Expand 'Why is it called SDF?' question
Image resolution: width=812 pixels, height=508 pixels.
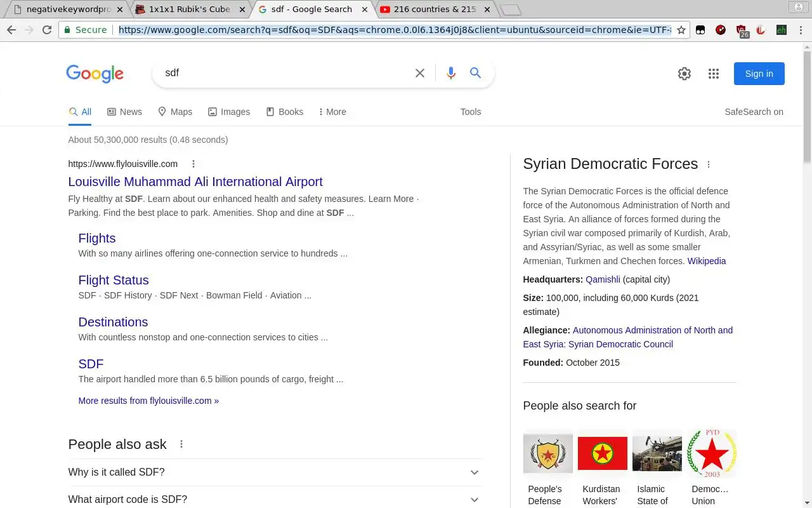(275, 472)
